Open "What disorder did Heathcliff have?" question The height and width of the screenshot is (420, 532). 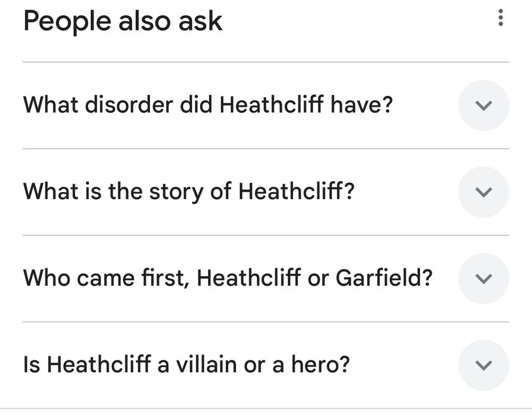click(207, 105)
